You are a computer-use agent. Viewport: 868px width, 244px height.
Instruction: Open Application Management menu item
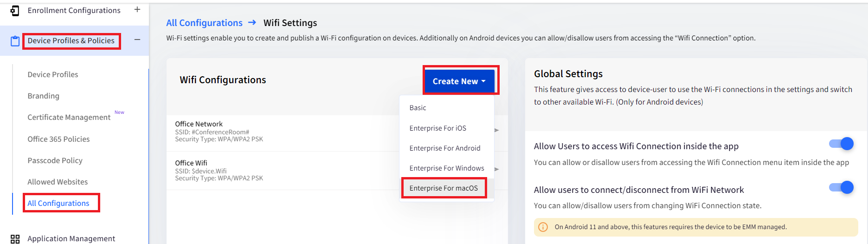tap(71, 238)
